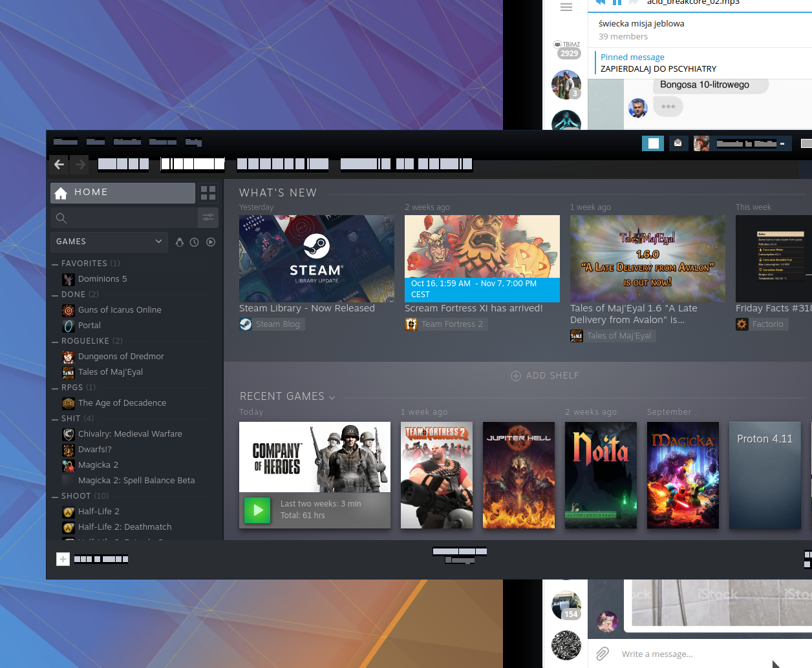The width and height of the screenshot is (812, 668).
Task: Select Chivalry: Medieval Warfare
Action: coord(130,434)
